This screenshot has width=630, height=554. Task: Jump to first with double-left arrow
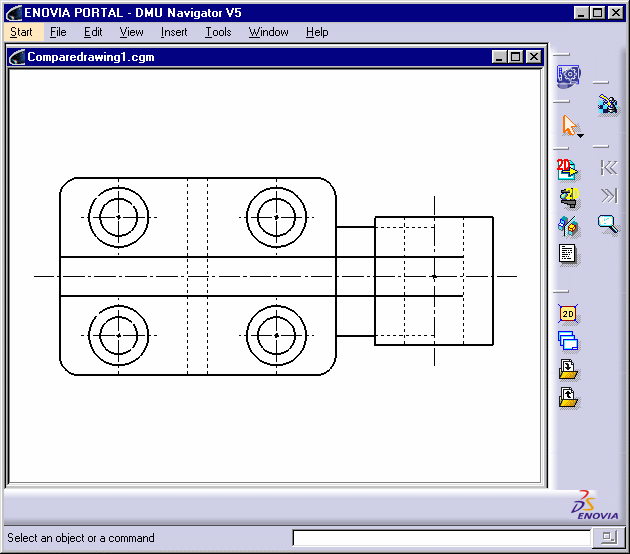(x=609, y=168)
